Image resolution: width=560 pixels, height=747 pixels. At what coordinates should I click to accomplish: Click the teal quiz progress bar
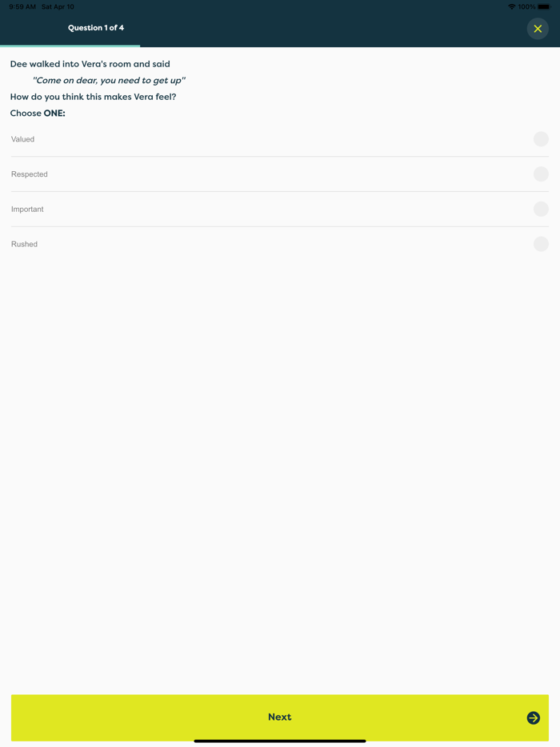[x=70, y=46]
